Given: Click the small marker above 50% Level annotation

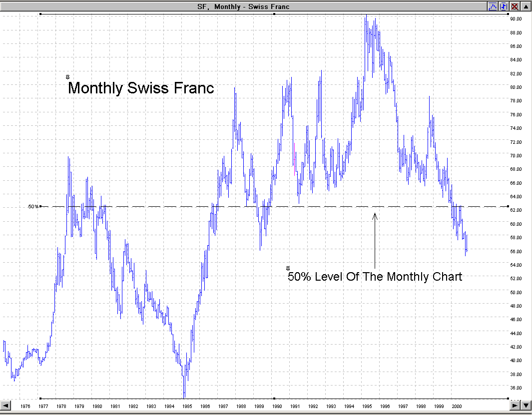Looking at the screenshot, I should (x=288, y=268).
